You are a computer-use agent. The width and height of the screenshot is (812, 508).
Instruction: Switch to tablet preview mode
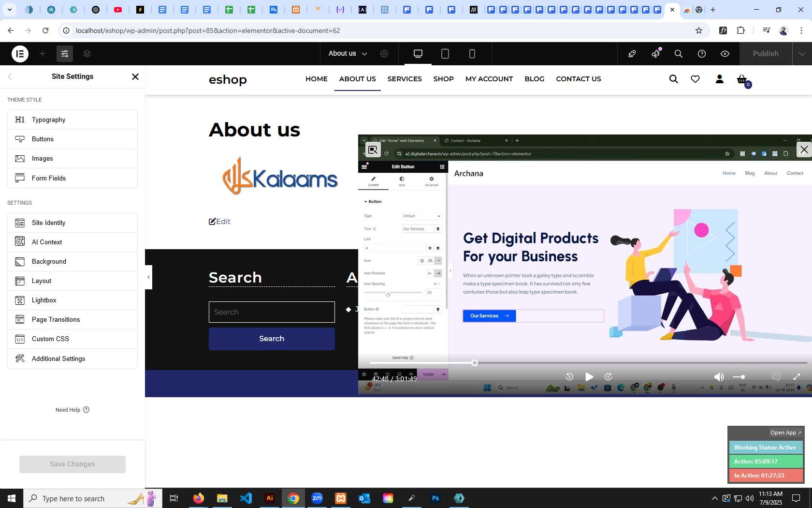tap(445, 54)
